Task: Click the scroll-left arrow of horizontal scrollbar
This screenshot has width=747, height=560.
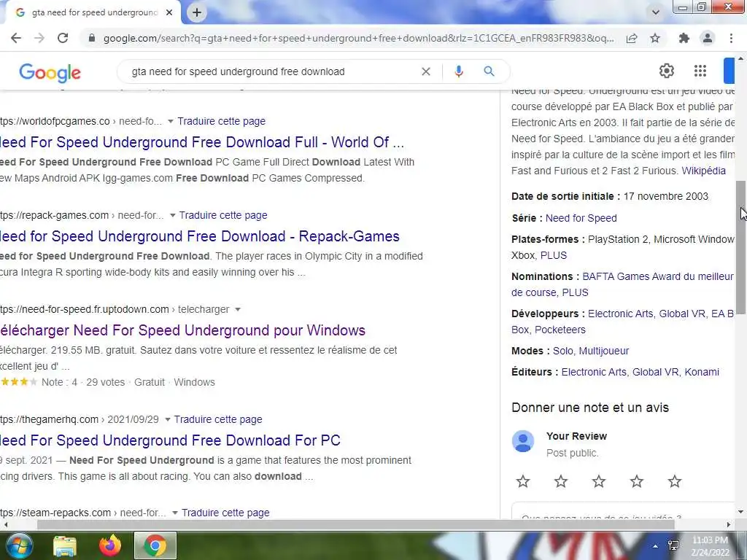Action: (x=5, y=525)
